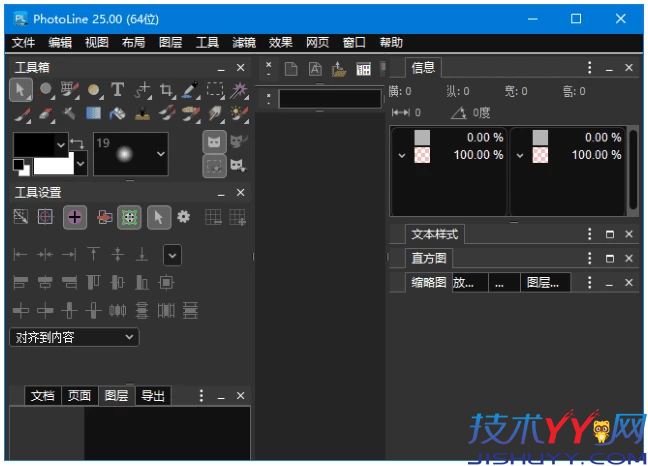Screen dimensions: 648x466
Task: Select the Clone Stamp tool
Action: click(142, 114)
